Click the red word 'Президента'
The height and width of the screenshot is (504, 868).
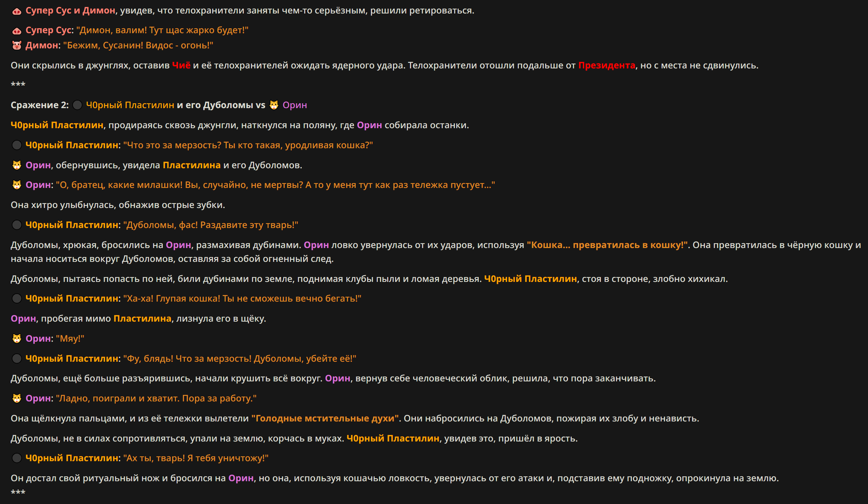coord(607,65)
